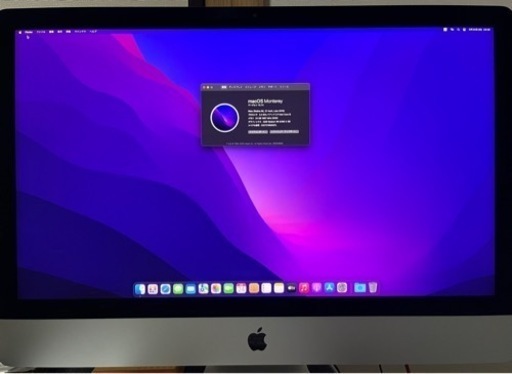Click the System Report button
The width and height of the screenshot is (512, 374).
click(258, 132)
